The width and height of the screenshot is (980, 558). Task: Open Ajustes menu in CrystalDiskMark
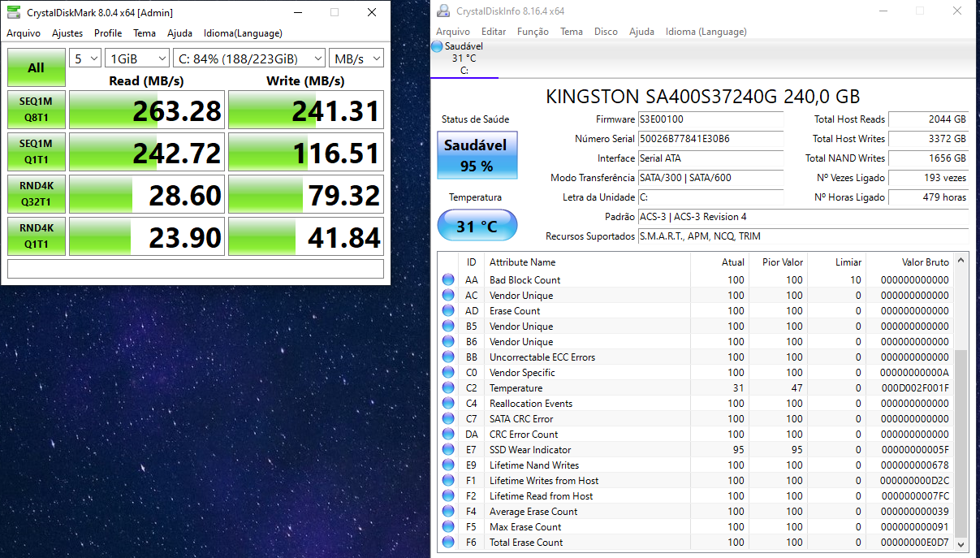(x=67, y=33)
